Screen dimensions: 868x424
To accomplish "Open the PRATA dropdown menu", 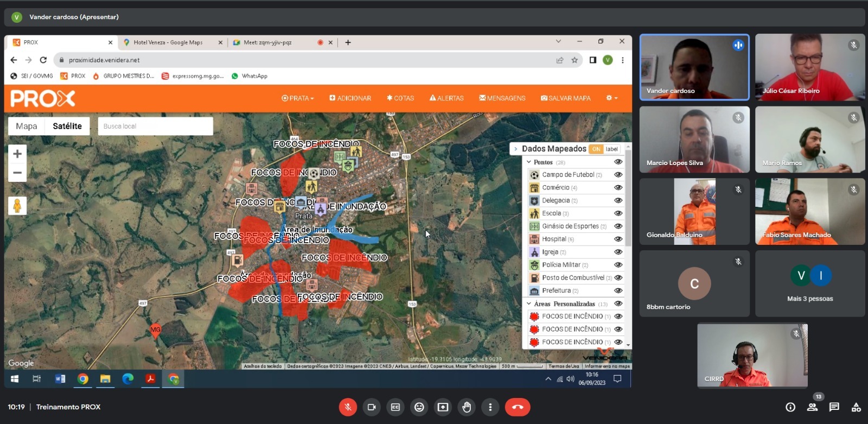I will pos(298,98).
